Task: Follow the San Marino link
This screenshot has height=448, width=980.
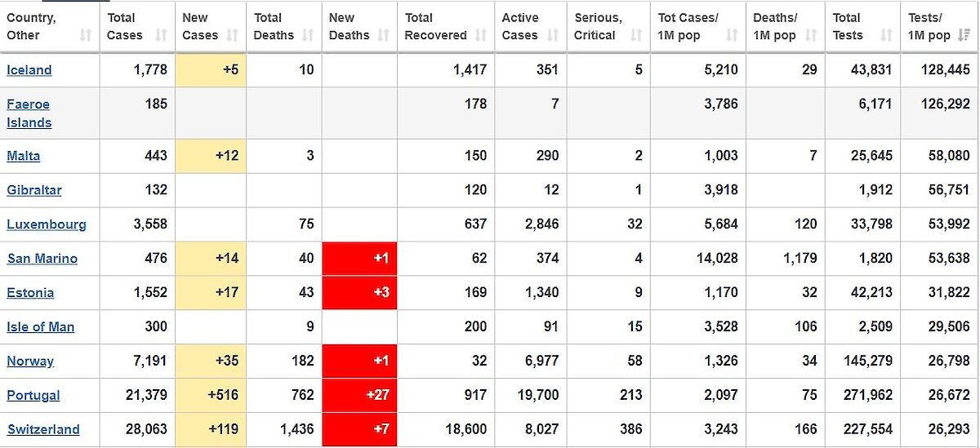Action: click(42, 259)
